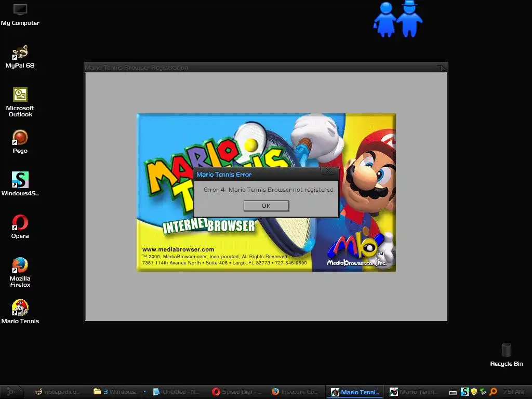
Task: Switch to notepad.co taskbar item
Action: tap(57, 392)
